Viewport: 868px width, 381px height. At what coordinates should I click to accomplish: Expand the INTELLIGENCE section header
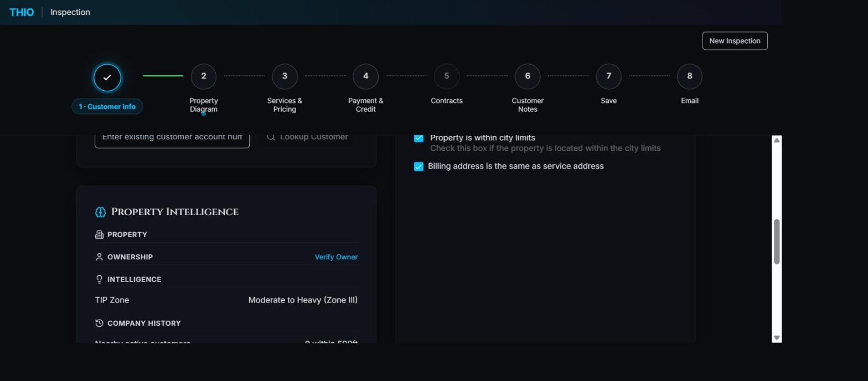226,279
